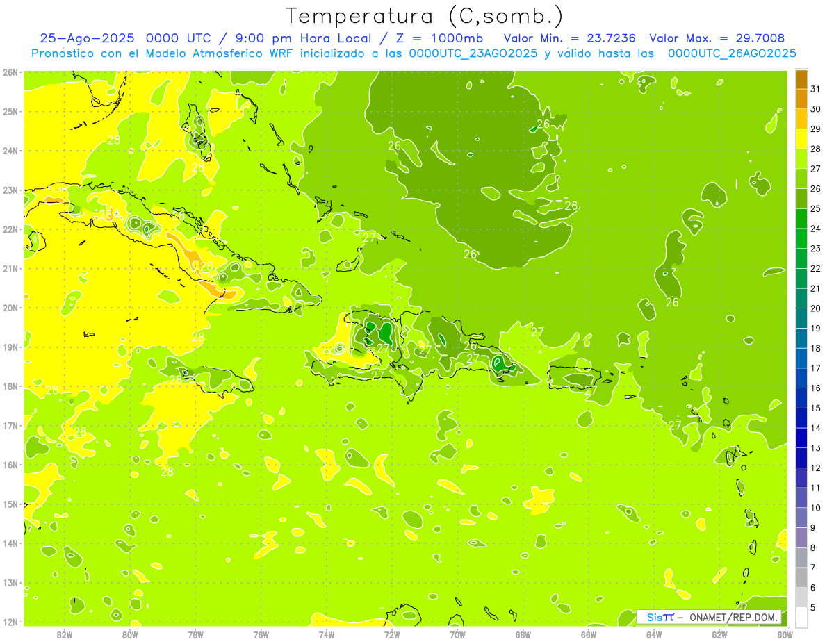
Task: Click the "62W" longitude axis label
Action: 719,634
